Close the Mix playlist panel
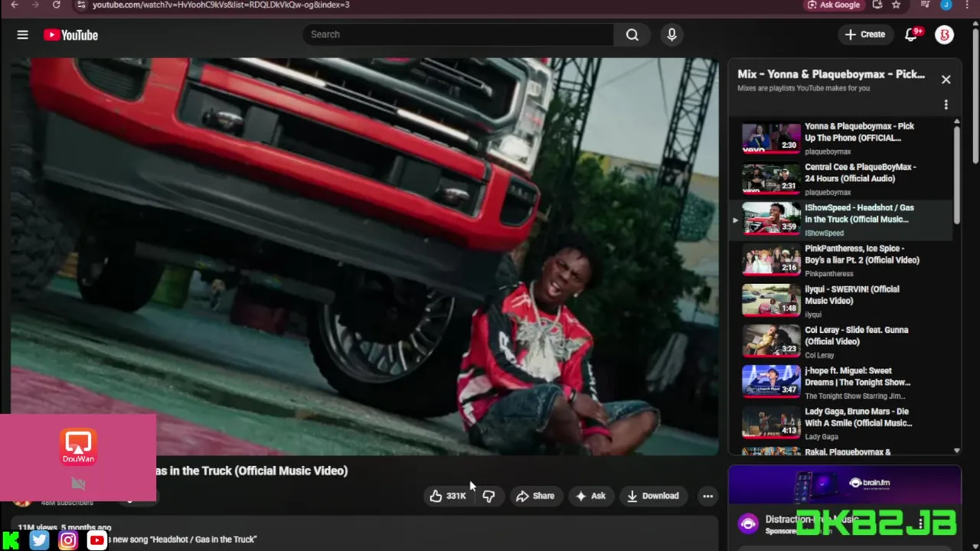 click(946, 80)
